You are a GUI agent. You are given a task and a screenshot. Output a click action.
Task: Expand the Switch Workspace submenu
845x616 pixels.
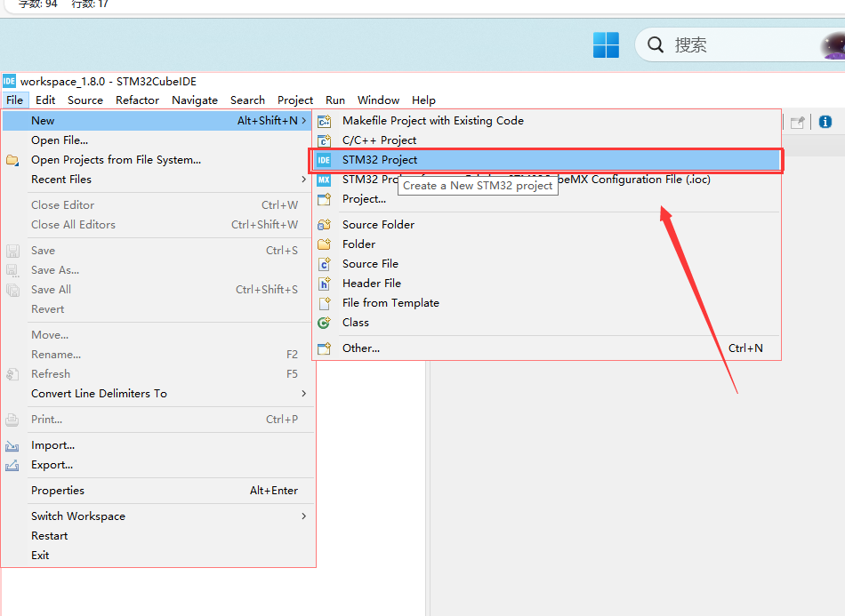158,516
